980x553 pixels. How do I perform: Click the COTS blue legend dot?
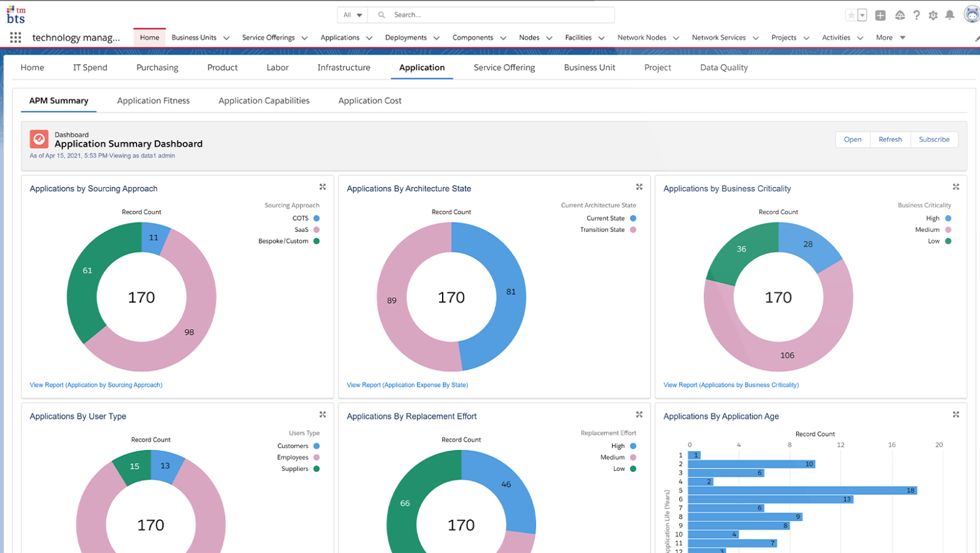click(316, 218)
